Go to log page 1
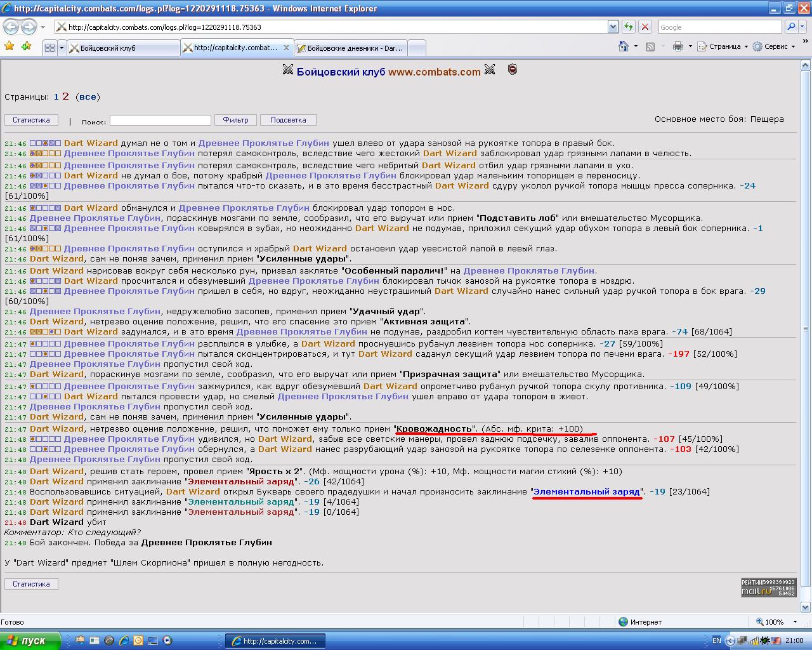The height and width of the screenshot is (650, 812). 56,97
